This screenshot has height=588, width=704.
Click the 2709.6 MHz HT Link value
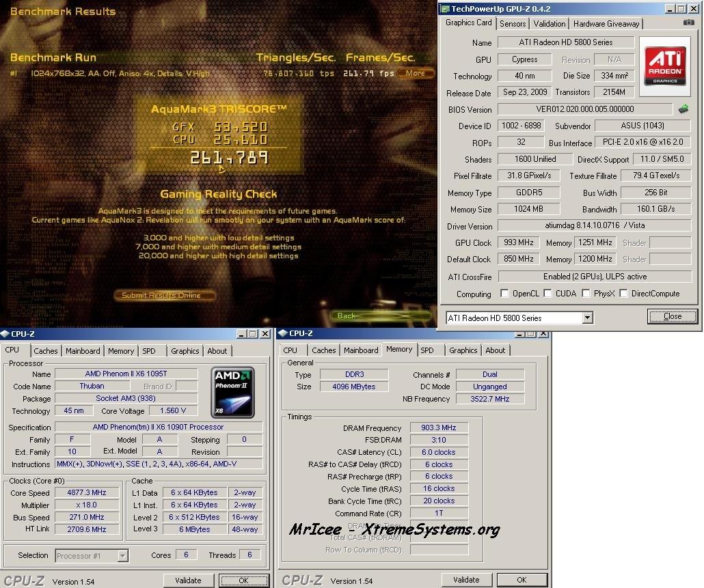pos(87,529)
